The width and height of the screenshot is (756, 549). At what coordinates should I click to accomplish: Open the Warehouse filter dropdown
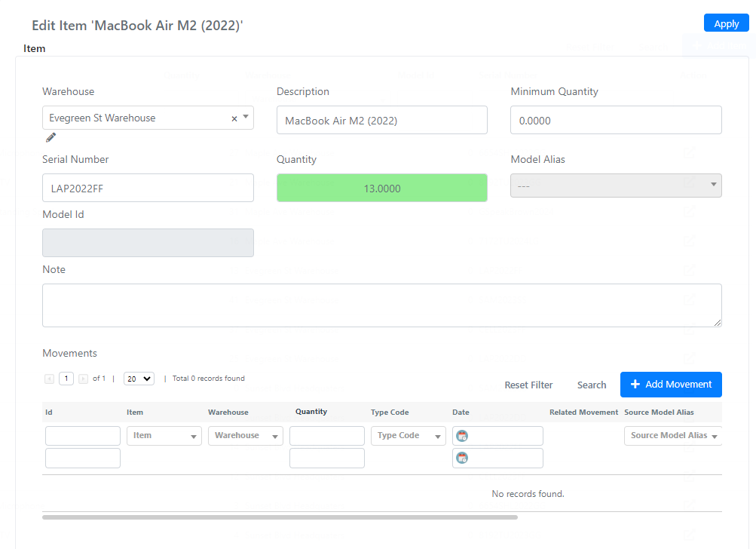pyautogui.click(x=246, y=436)
